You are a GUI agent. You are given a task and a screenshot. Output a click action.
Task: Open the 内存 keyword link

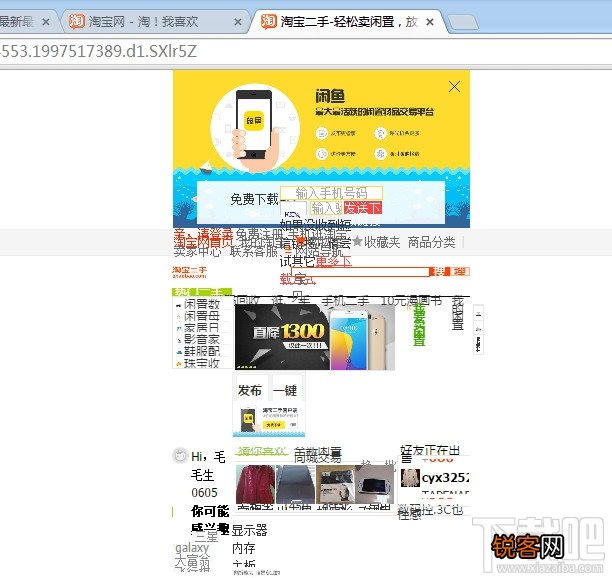pos(244,548)
